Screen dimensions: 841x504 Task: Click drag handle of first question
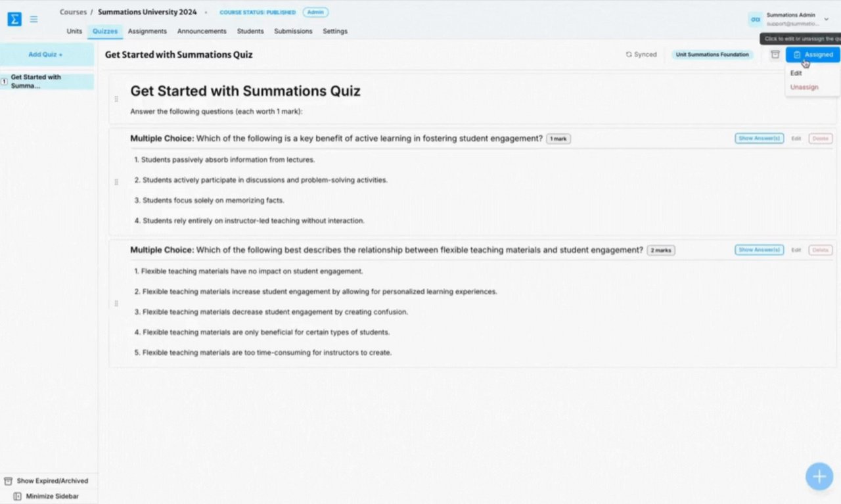tap(116, 182)
